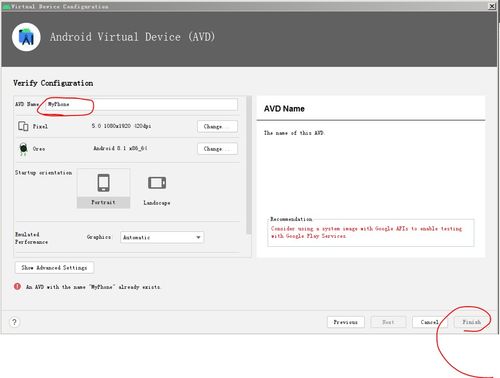Close the Virtual Device Configuration window

[492, 6]
